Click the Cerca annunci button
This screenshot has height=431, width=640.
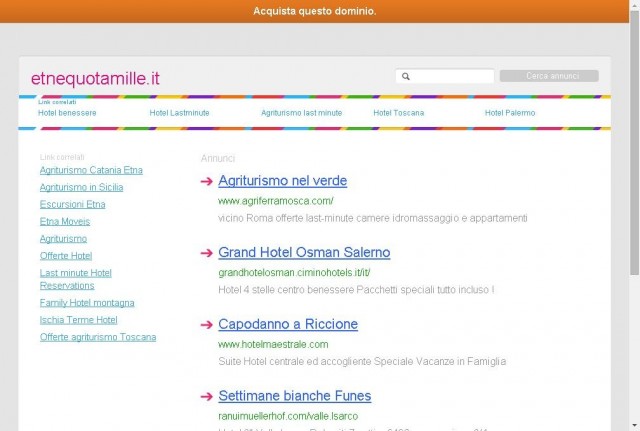(549, 76)
